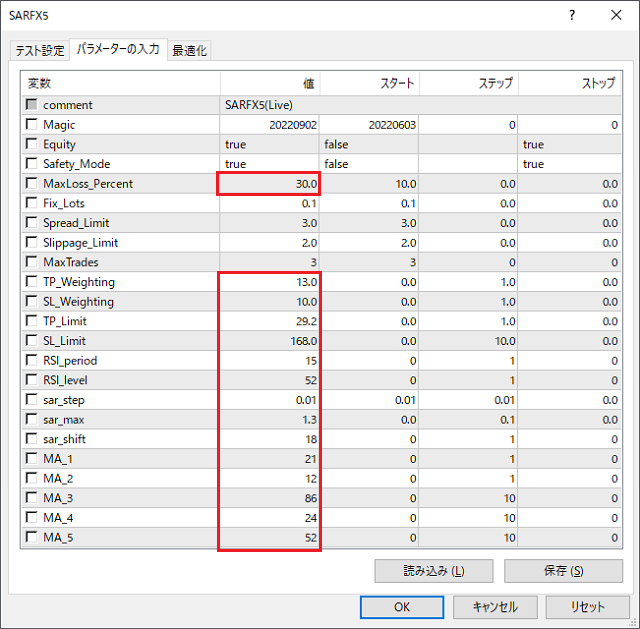The height and width of the screenshot is (629, 640).
Task: Toggle the RSI_level checkbox
Action: click(x=31, y=380)
